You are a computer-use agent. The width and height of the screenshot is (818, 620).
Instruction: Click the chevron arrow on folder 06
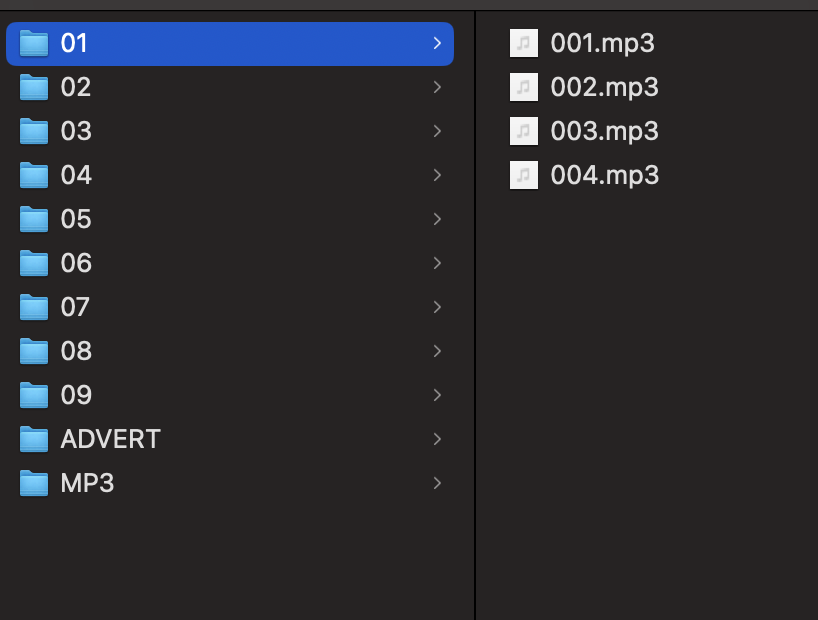[x=437, y=263]
